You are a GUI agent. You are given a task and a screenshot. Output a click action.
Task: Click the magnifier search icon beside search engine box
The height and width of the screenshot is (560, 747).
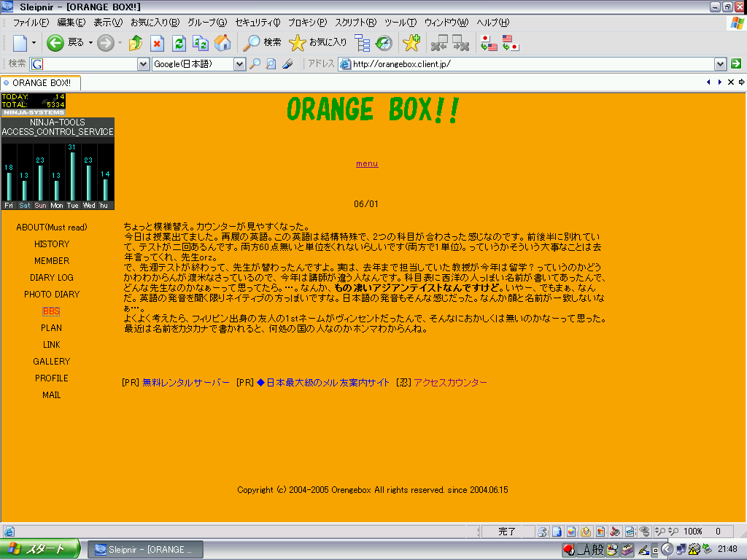pos(255,64)
